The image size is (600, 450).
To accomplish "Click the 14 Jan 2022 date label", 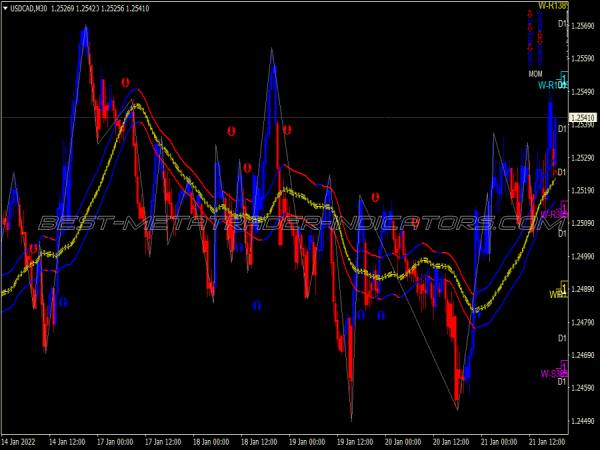I will (x=18, y=442).
